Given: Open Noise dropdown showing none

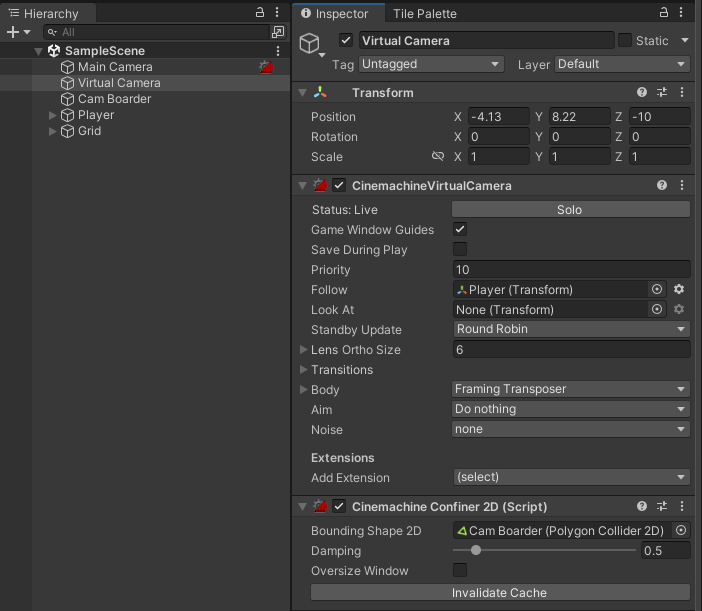Looking at the screenshot, I should (571, 429).
